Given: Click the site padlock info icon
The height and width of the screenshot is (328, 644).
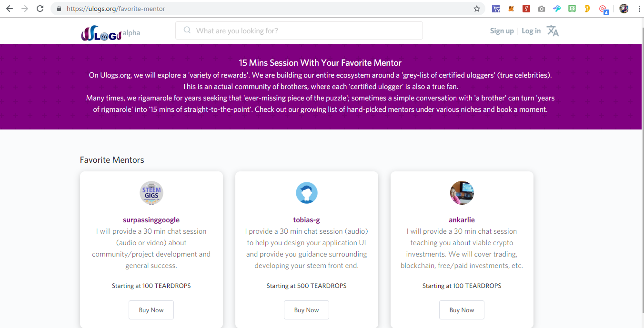Looking at the screenshot, I should 59,9.
